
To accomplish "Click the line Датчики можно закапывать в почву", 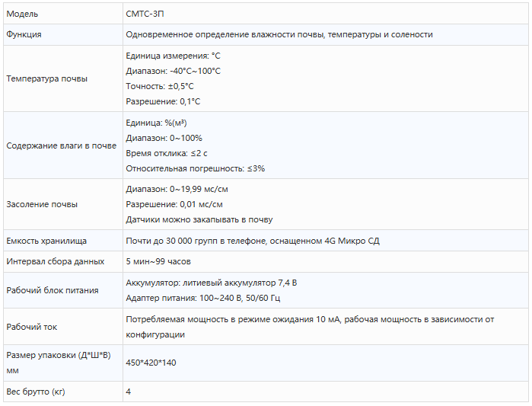I will [x=199, y=219].
